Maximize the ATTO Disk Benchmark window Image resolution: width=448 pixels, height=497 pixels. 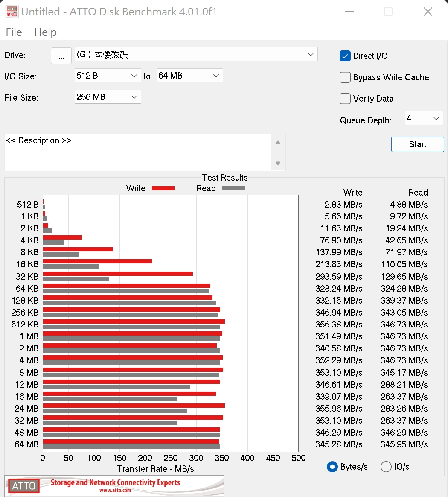pyautogui.click(x=388, y=12)
